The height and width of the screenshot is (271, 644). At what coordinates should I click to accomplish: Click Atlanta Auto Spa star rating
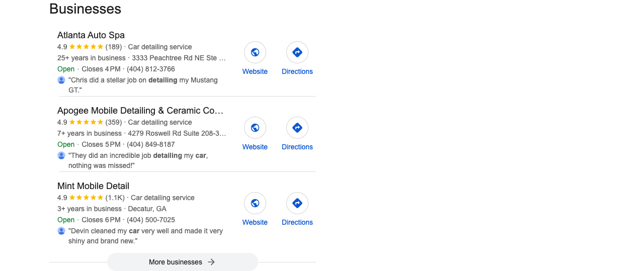tap(86, 47)
